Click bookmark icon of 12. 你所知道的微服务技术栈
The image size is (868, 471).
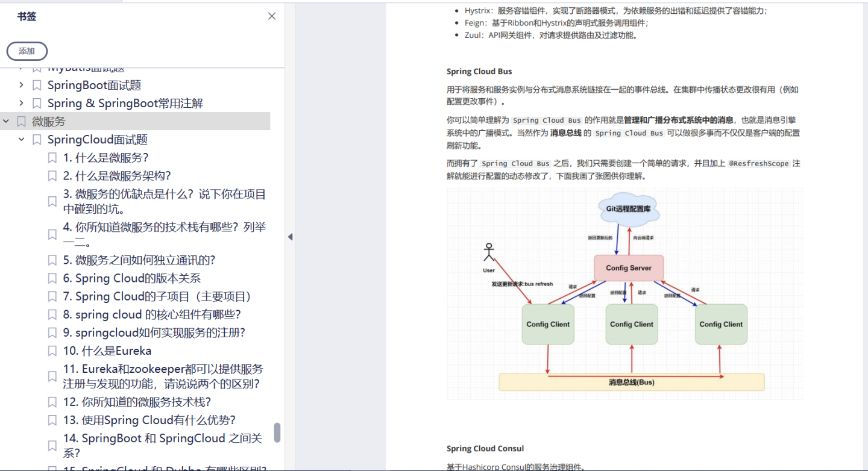pos(52,402)
